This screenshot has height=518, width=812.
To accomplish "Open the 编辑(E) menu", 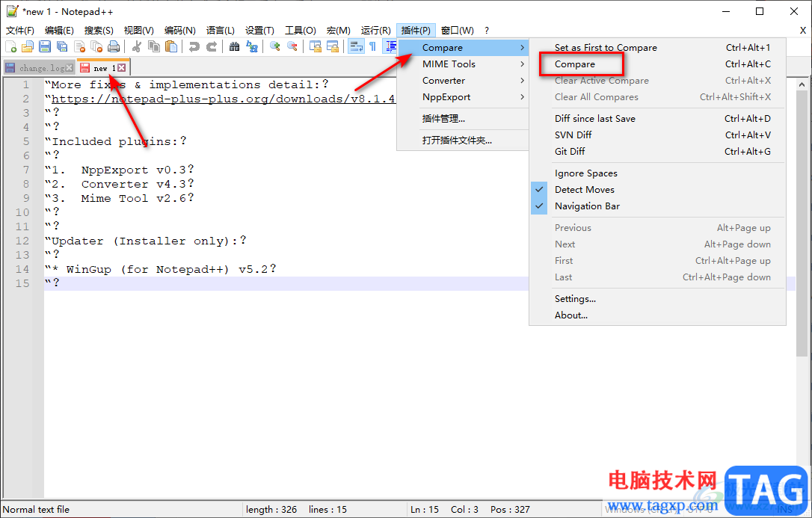I will [x=59, y=31].
